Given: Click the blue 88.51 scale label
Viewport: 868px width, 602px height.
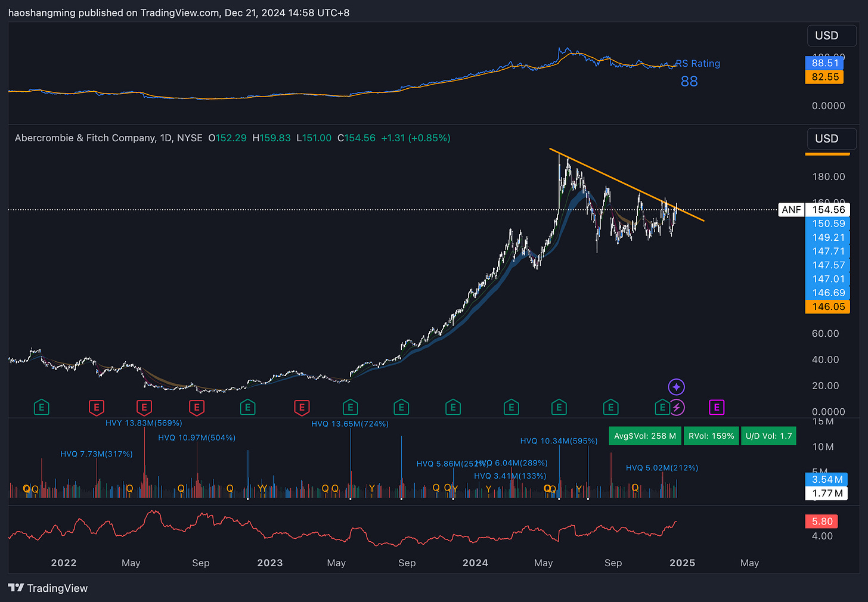Looking at the screenshot, I should (x=825, y=63).
